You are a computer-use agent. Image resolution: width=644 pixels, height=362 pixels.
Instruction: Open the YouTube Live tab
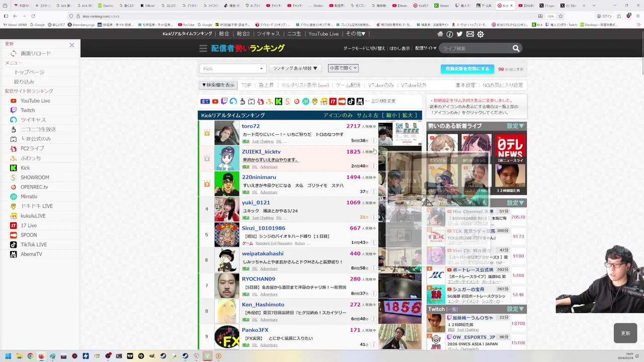(x=324, y=34)
